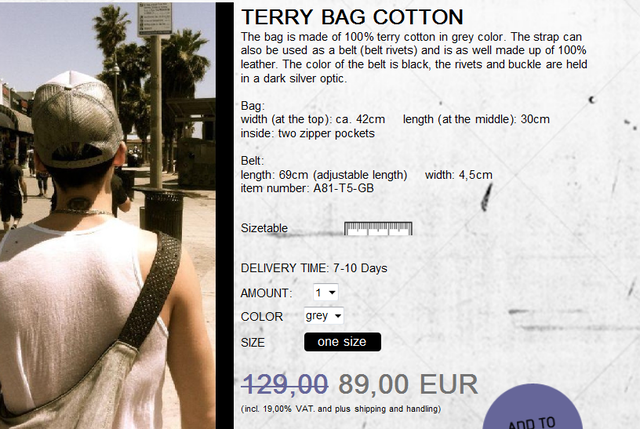Click the item number A81-T5-GB
Viewport: 640px width, 429px height.
pyautogui.click(x=308, y=188)
